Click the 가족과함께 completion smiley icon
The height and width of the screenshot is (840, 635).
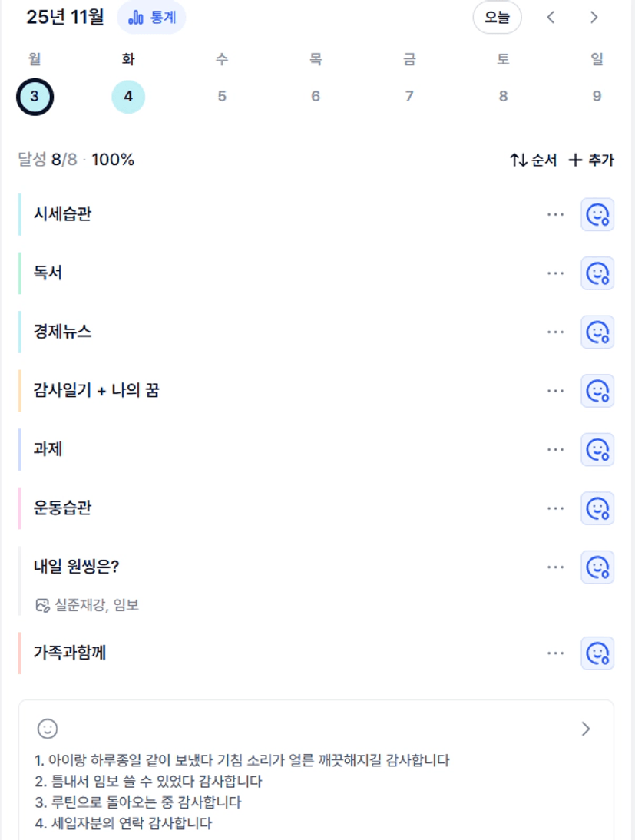597,653
